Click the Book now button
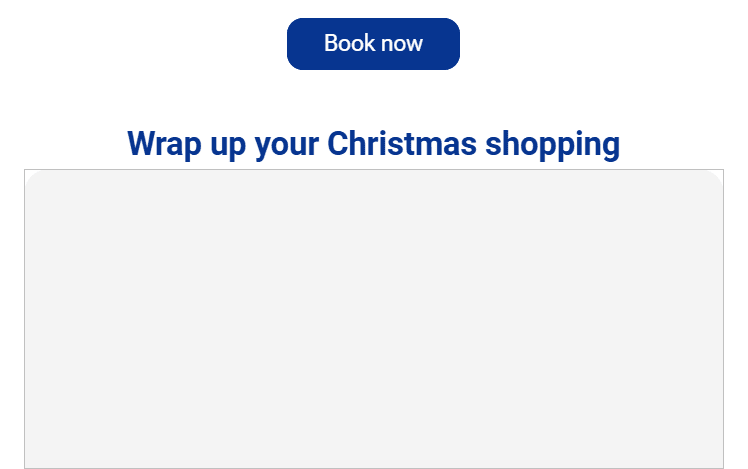748x469 pixels. (373, 44)
